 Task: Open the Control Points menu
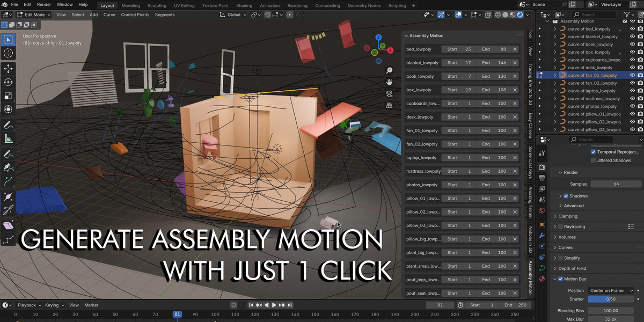135,14
